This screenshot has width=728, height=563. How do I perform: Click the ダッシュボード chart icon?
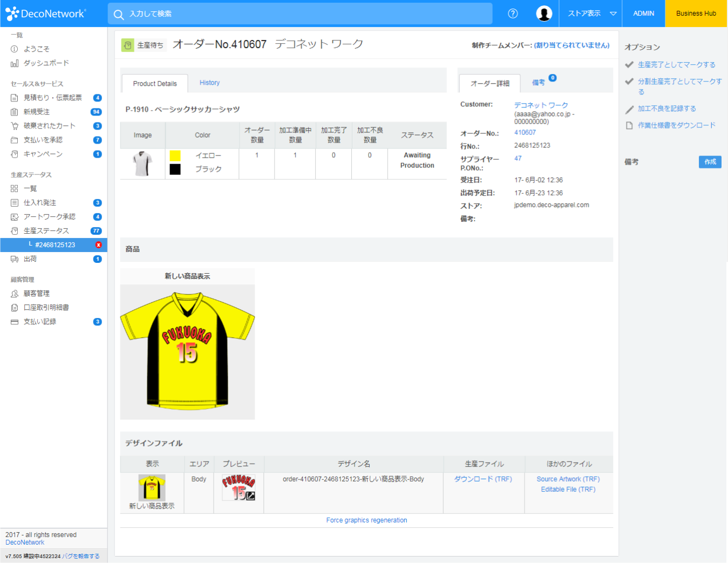pyautogui.click(x=15, y=63)
